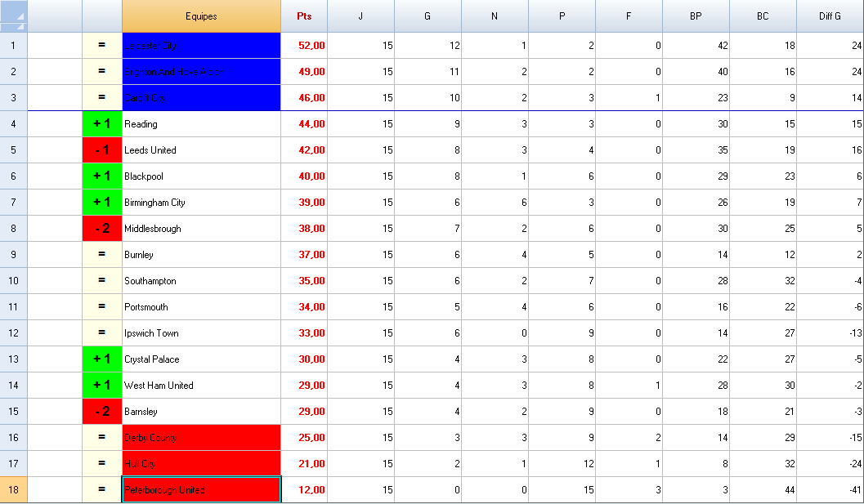Click the N column header
Viewport: 864px width, 504px height.
(495, 16)
